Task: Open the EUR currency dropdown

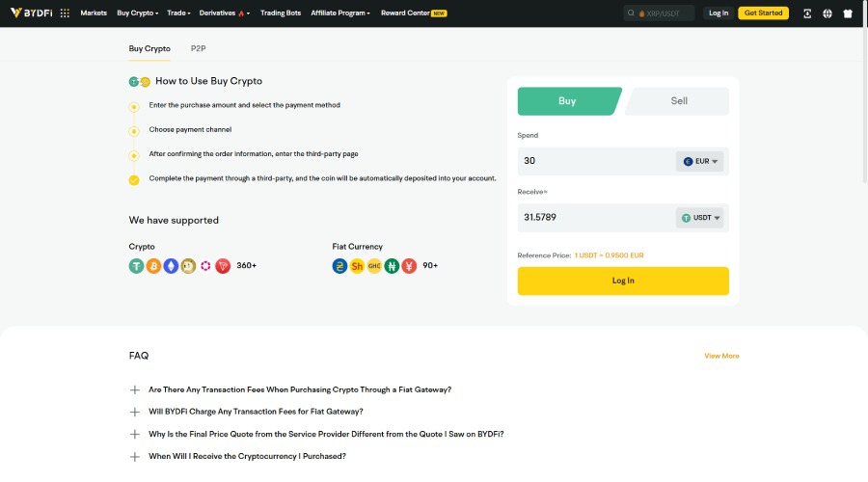Action: pyautogui.click(x=700, y=162)
